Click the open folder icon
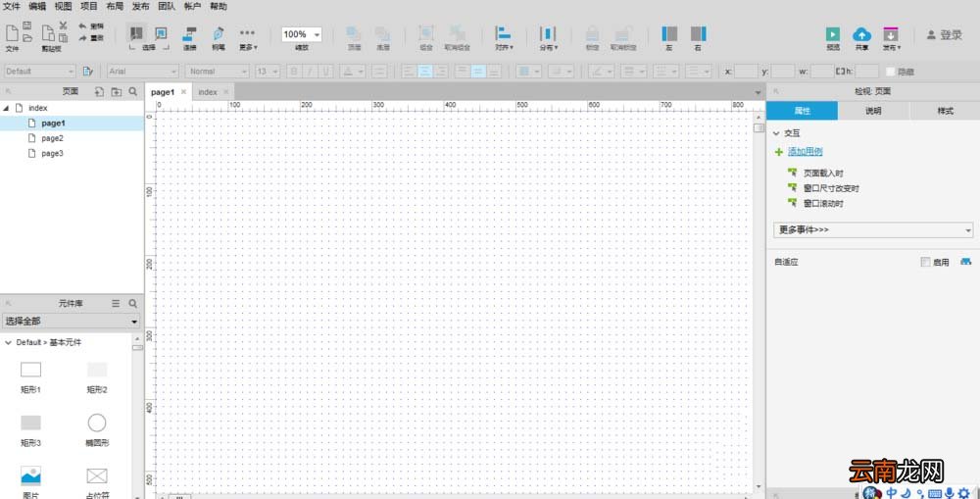 click(x=27, y=38)
